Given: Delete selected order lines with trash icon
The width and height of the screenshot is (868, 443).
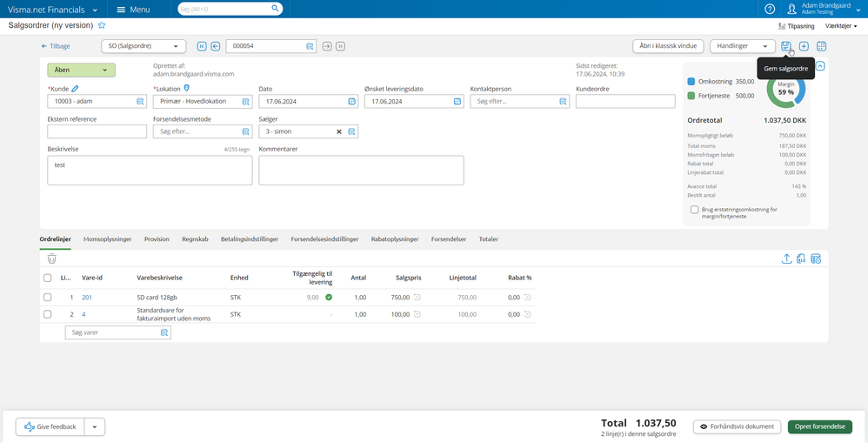Looking at the screenshot, I should pos(51,258).
